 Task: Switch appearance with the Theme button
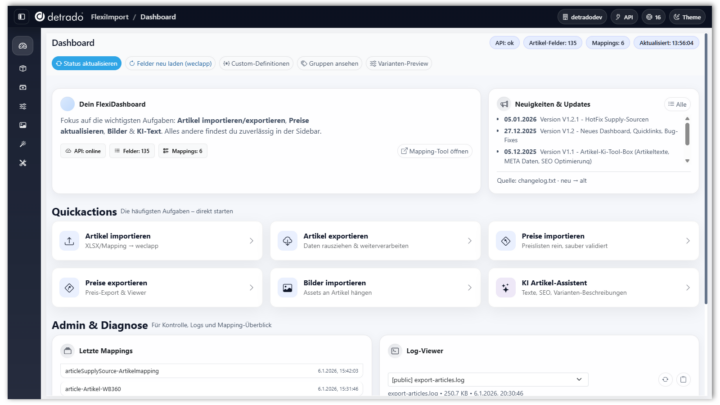[x=686, y=17]
